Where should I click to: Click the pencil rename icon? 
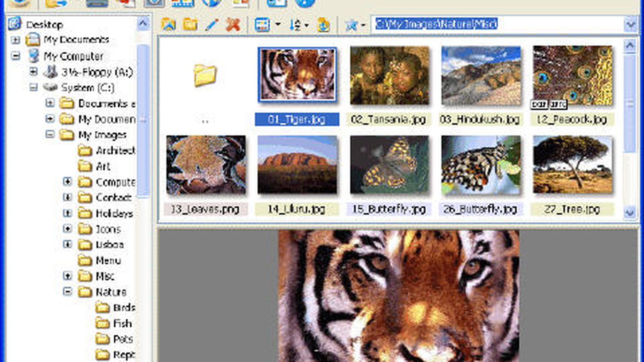tap(212, 25)
